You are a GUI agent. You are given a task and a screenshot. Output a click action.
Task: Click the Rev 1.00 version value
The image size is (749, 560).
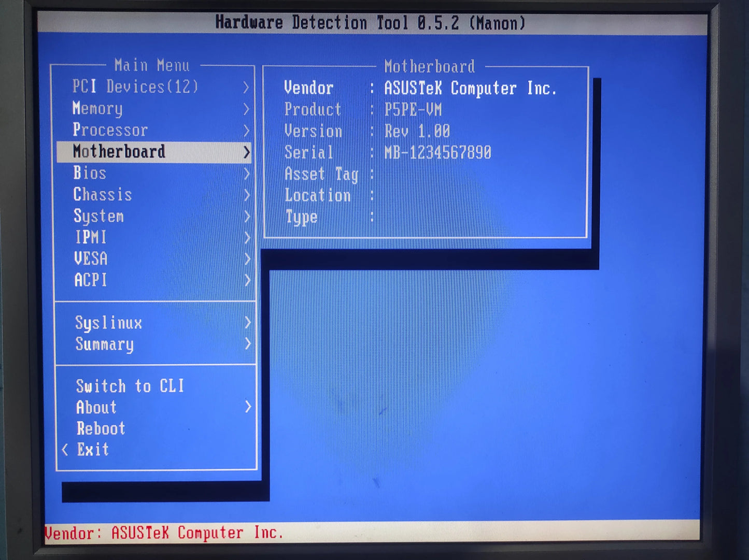(x=417, y=131)
